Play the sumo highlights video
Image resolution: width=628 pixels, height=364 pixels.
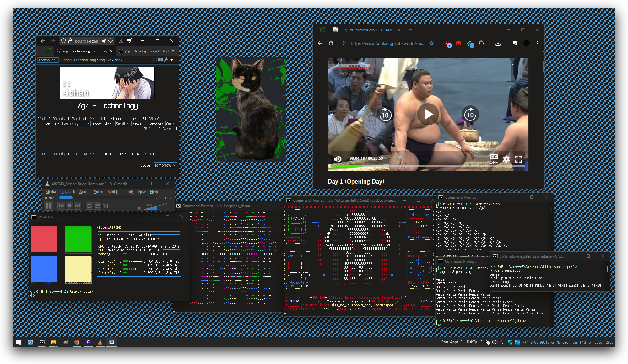click(428, 114)
